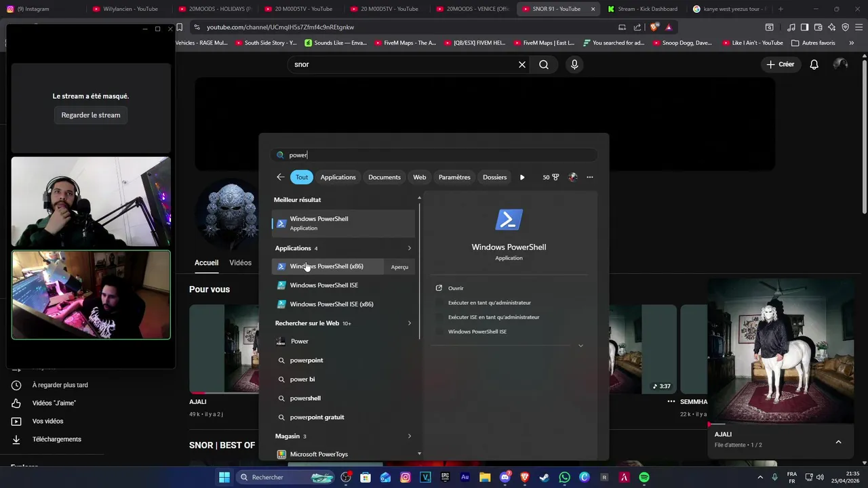Expand the Magasin results section
Screen dimensions: 868x488
click(x=409, y=436)
